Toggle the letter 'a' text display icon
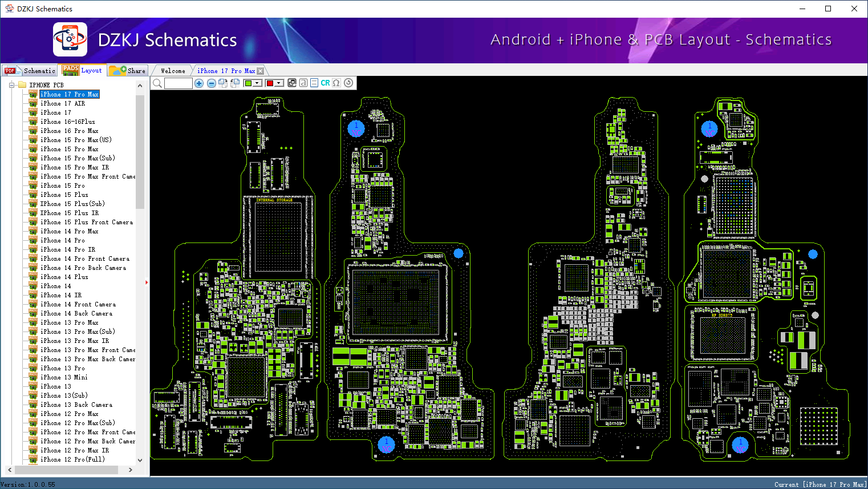Viewport: 868px width, 489px height. pyautogui.click(x=303, y=83)
